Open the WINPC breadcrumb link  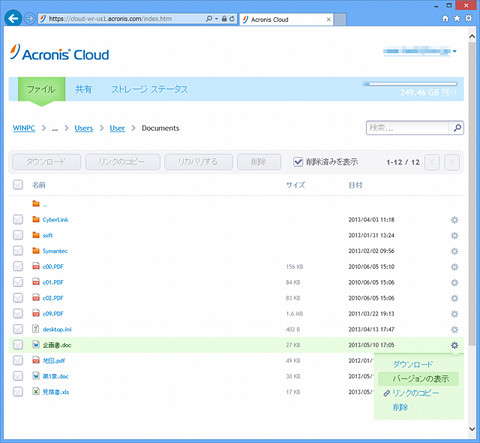coord(24,128)
